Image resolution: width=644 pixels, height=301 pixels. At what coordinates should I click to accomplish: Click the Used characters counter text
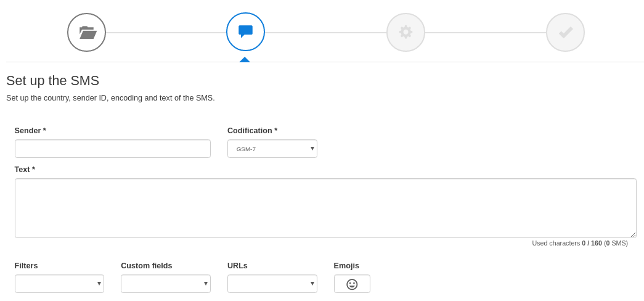click(579, 243)
